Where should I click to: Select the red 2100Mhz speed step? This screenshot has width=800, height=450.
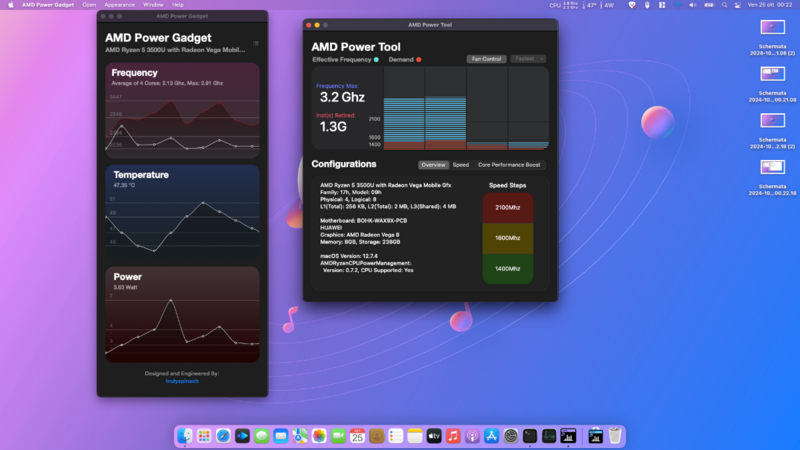pyautogui.click(x=508, y=208)
